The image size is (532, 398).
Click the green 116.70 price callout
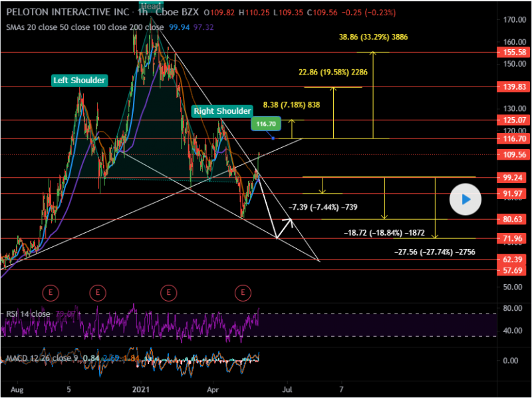click(x=266, y=124)
